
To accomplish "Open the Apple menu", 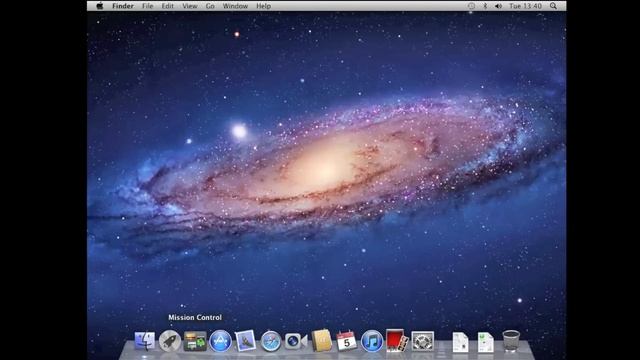I will point(100,6).
